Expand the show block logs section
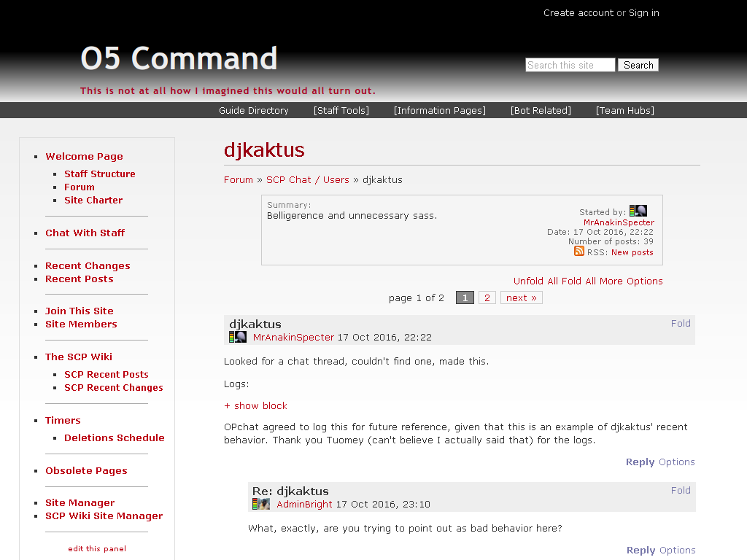The height and width of the screenshot is (560, 747). click(256, 405)
